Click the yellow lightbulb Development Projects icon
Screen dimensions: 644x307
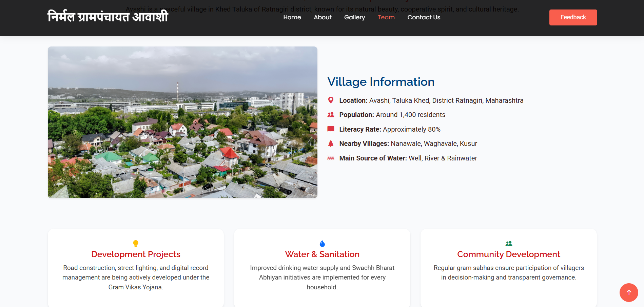[x=136, y=243]
